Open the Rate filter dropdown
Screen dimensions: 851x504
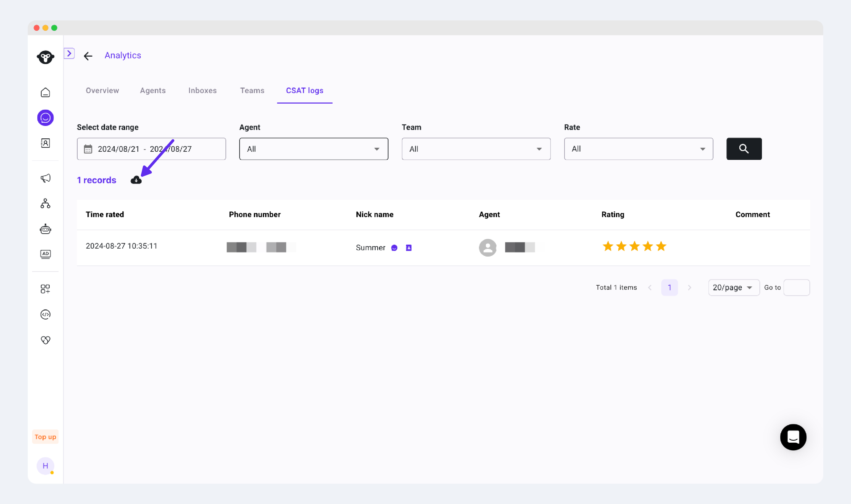(x=638, y=149)
